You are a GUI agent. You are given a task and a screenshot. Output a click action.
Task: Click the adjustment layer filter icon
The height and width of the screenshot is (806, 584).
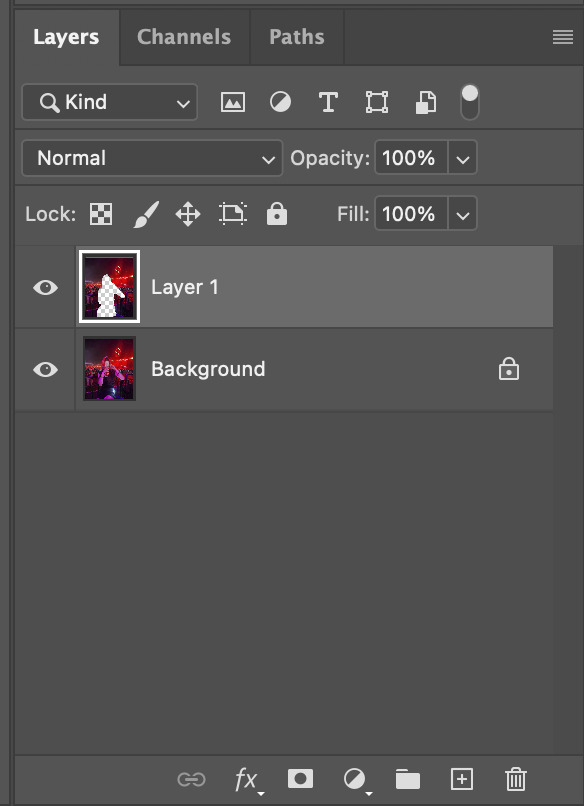coord(280,102)
